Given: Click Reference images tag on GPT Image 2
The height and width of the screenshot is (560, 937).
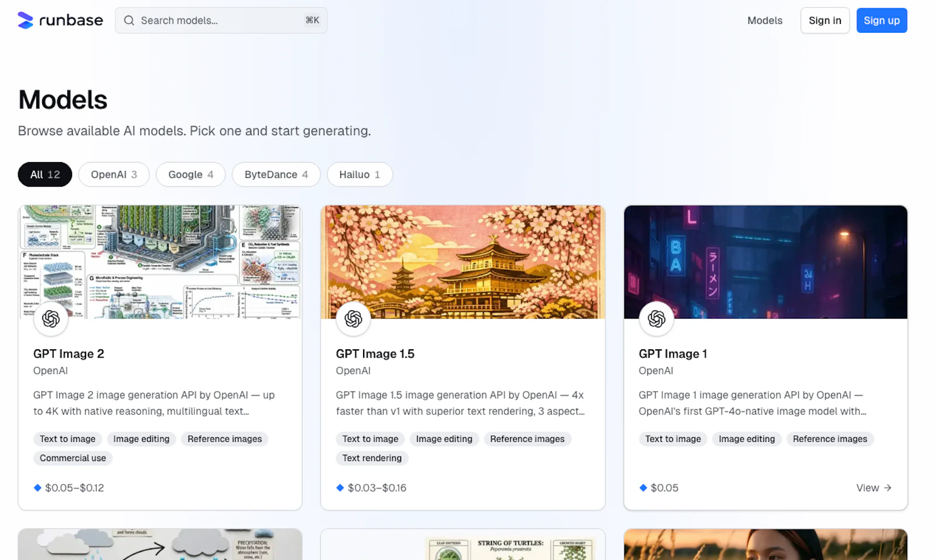Looking at the screenshot, I should pyautogui.click(x=225, y=439).
